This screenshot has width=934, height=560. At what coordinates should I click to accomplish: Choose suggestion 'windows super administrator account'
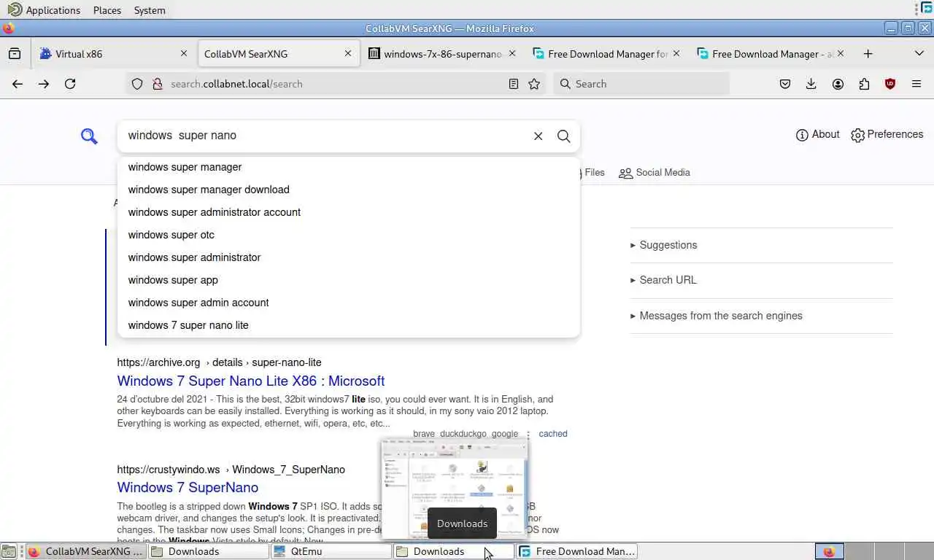tap(348, 212)
